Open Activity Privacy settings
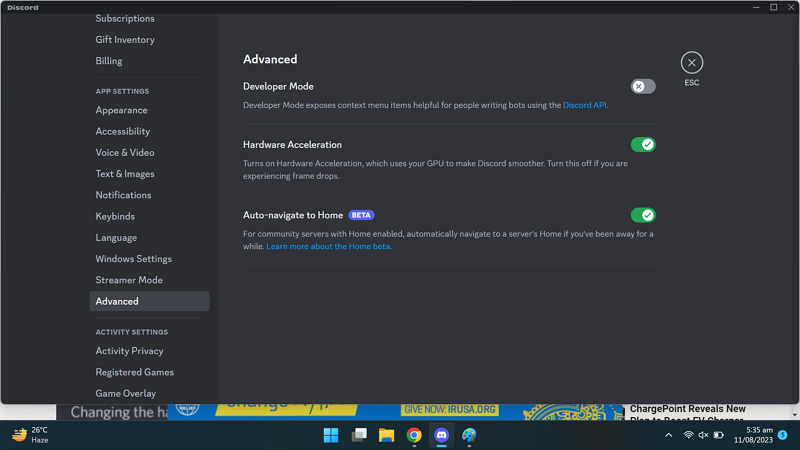This screenshot has height=450, width=800. point(129,351)
